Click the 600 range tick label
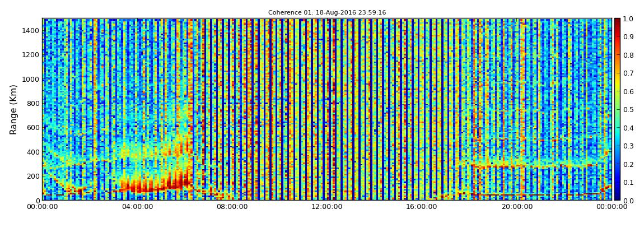 click(x=33, y=127)
